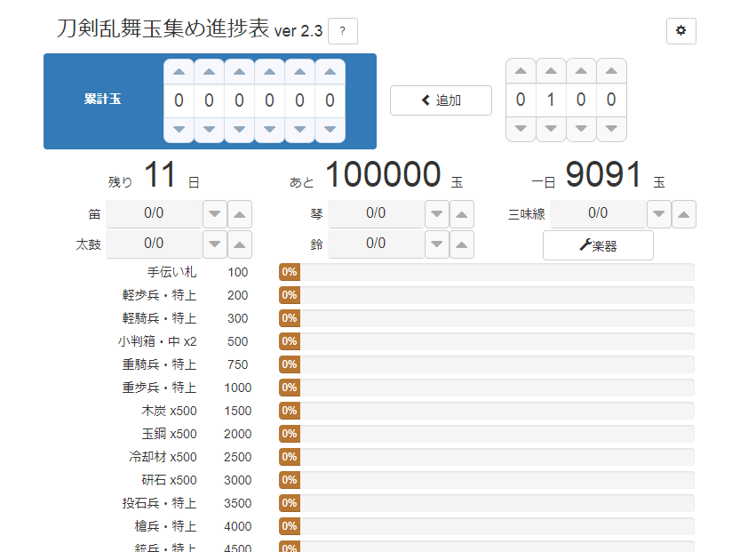Click the 重騎兵・特上 750 progress bar
This screenshot has width=756, height=552.
[x=487, y=364]
